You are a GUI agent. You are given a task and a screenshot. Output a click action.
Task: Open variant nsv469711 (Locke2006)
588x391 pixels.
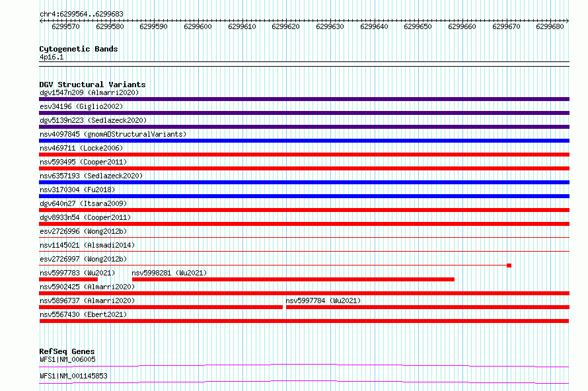coord(81,148)
